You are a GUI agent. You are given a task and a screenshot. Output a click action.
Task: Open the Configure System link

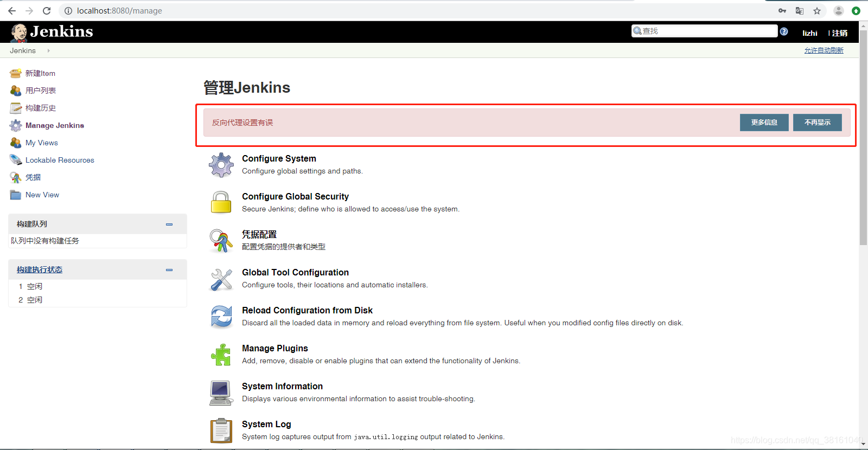pos(279,158)
